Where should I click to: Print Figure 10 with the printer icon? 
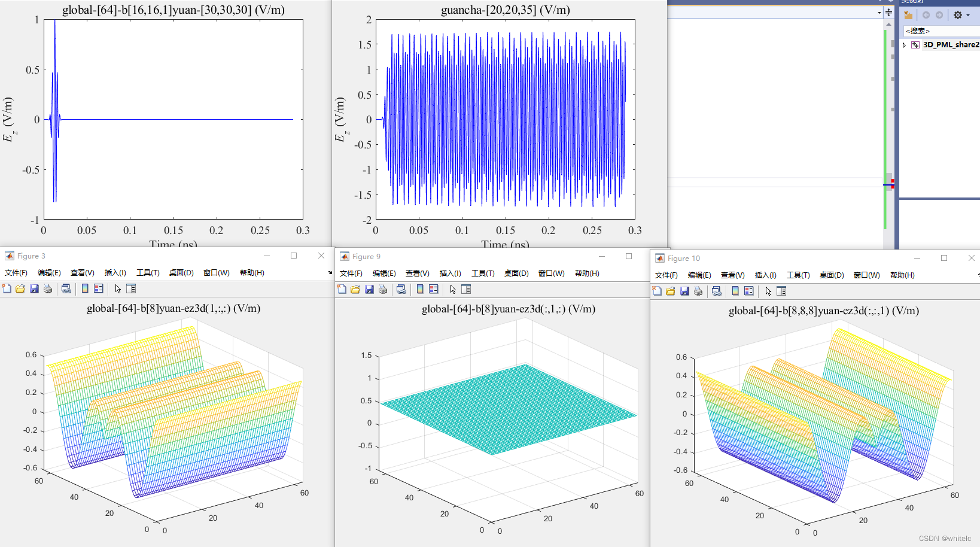click(698, 291)
